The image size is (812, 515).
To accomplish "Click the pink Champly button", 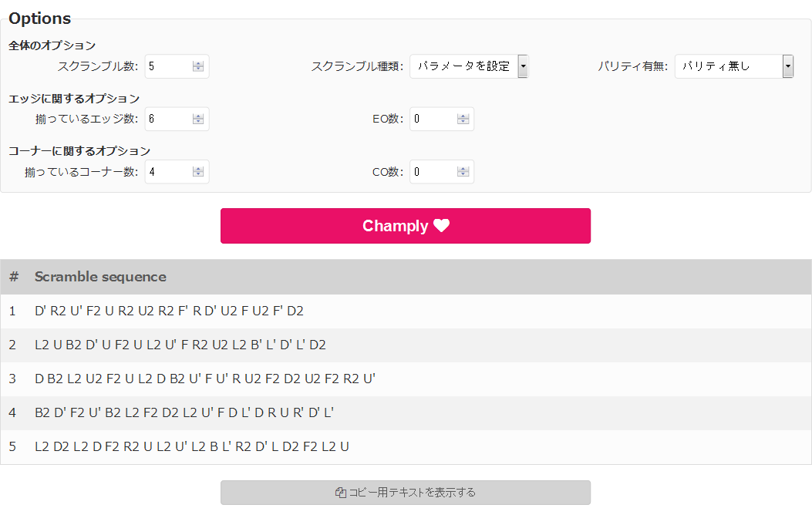I will (x=406, y=226).
